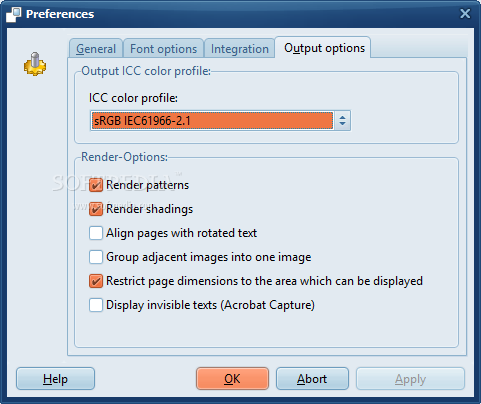The height and width of the screenshot is (404, 481).
Task: Click the Render shadings label text
Action: [x=149, y=209]
